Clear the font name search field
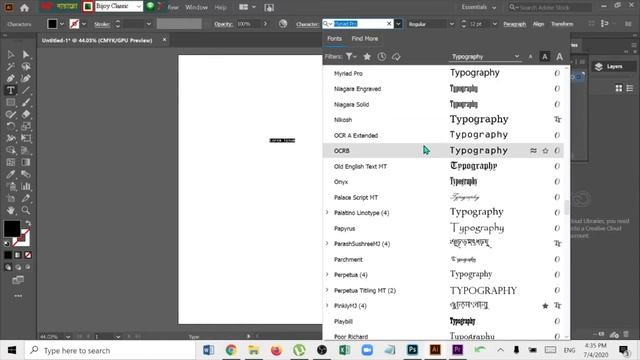 point(389,24)
